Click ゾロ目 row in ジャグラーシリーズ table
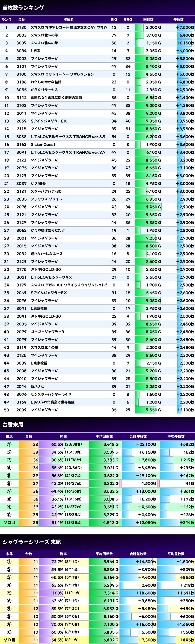 97,640
